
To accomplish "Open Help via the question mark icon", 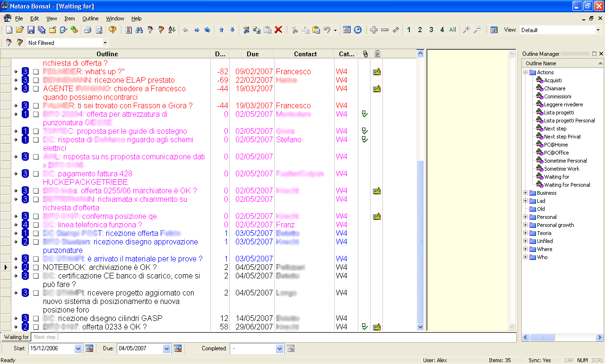I will [112, 30].
